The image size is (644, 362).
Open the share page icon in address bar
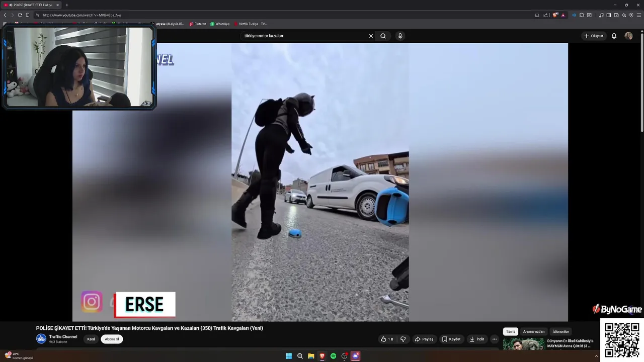[545, 15]
